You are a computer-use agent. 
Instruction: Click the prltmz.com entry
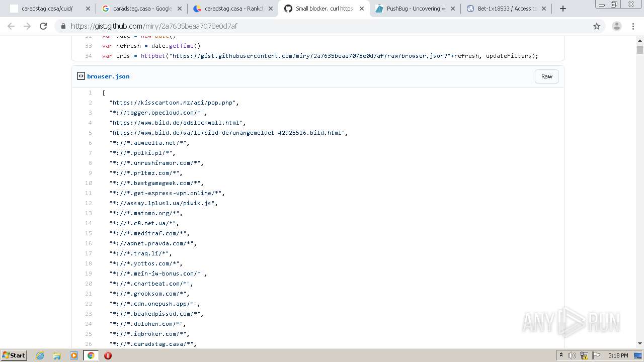pos(146,173)
